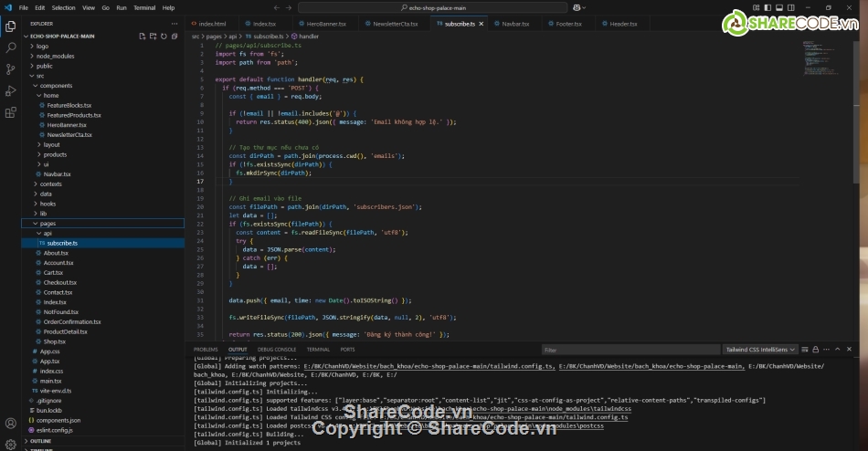
Task: Switch to the Ports panel tab
Action: tap(347, 350)
